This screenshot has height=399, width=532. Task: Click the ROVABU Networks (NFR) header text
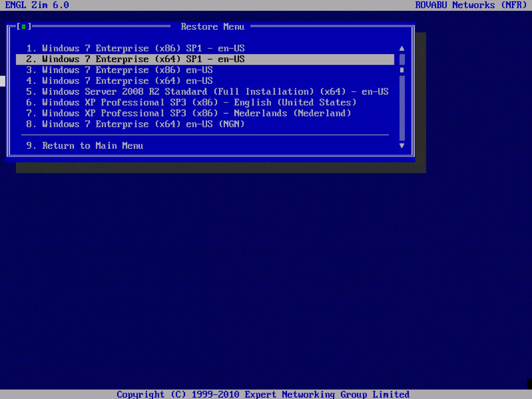coord(470,5)
